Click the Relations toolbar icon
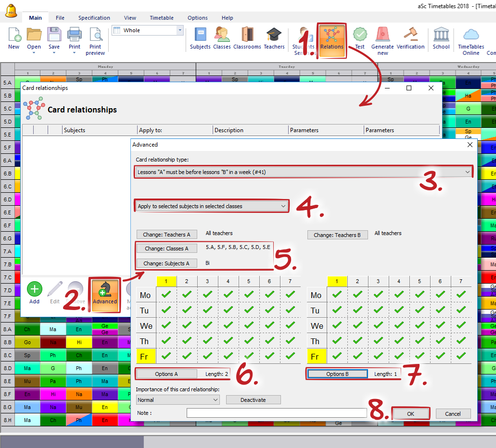496x448 pixels. pyautogui.click(x=332, y=37)
